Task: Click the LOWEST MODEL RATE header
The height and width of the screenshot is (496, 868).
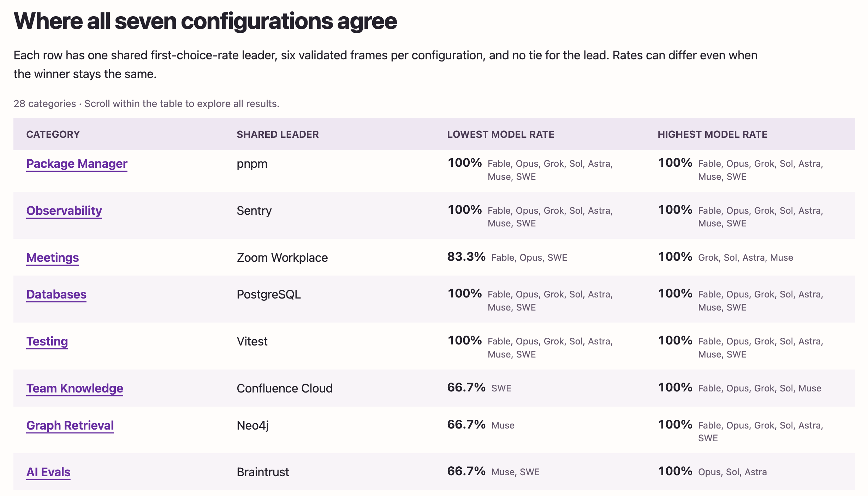Action: 500,134
